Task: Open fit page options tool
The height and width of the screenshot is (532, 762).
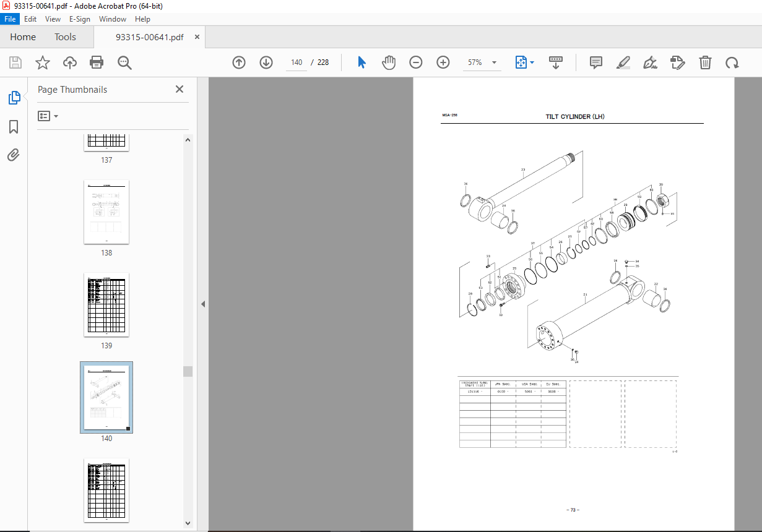Action: pos(525,62)
